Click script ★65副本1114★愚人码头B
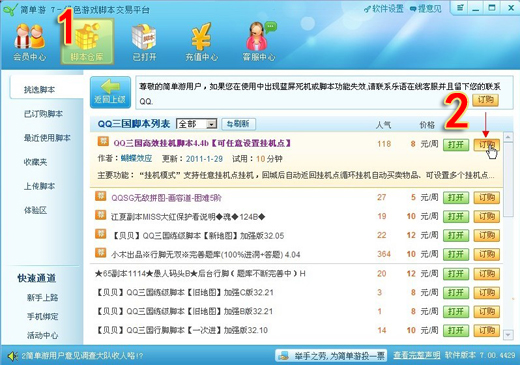This screenshot has width=520, height=365. tap(200, 274)
